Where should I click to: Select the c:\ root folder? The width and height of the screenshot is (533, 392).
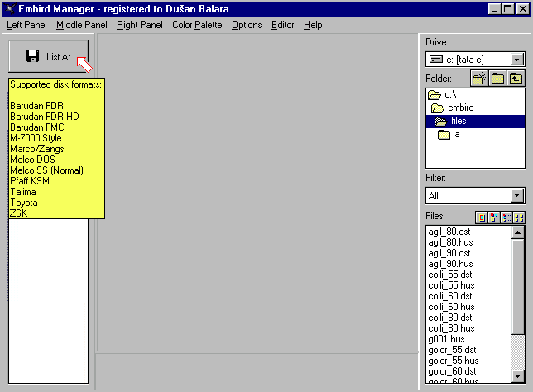[449, 95]
